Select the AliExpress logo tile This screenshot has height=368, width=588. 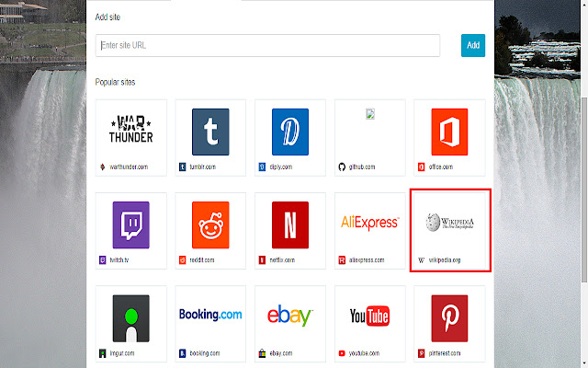(x=369, y=223)
